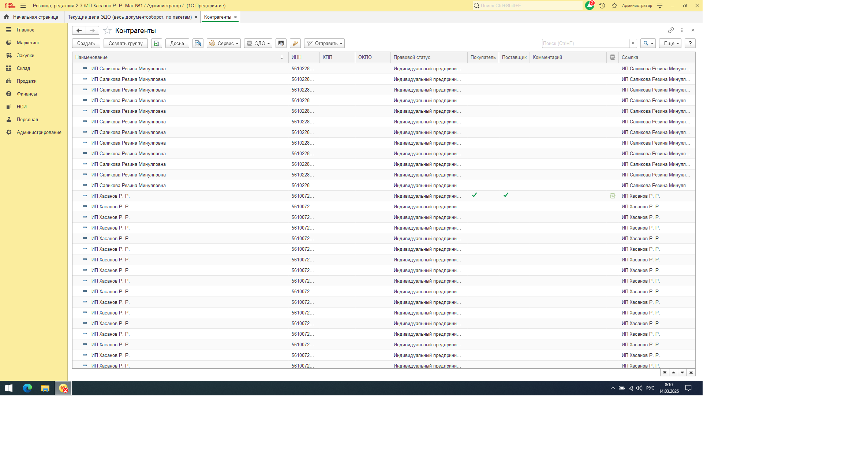Click the document transfer icon next to Досье
Screen dimensions: 868x462
point(198,43)
